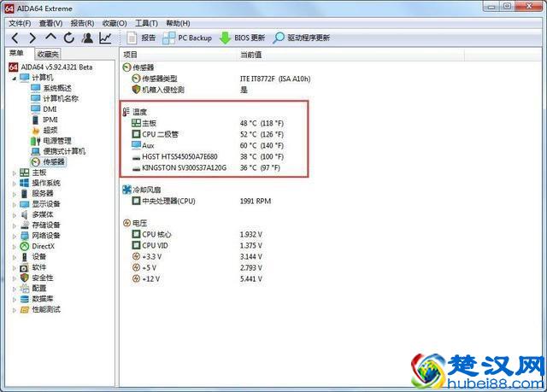Open the graph chart toolbar icon

(105, 38)
